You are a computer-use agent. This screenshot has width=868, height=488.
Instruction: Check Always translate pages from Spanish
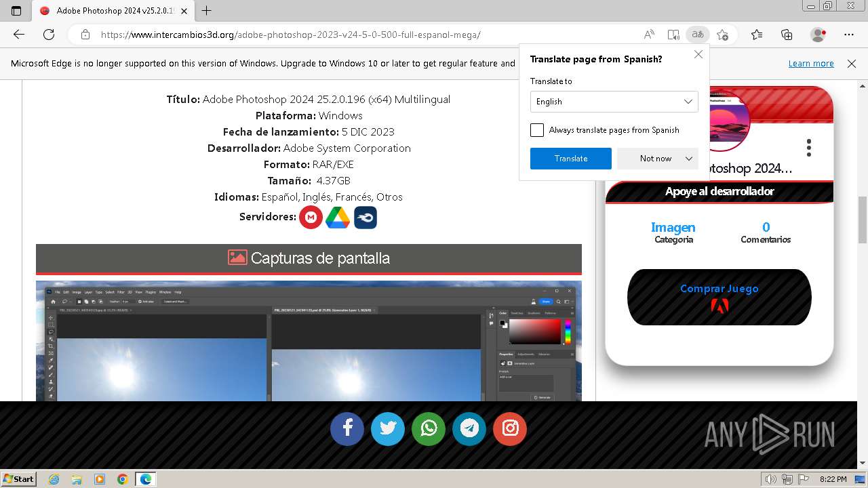pyautogui.click(x=537, y=130)
